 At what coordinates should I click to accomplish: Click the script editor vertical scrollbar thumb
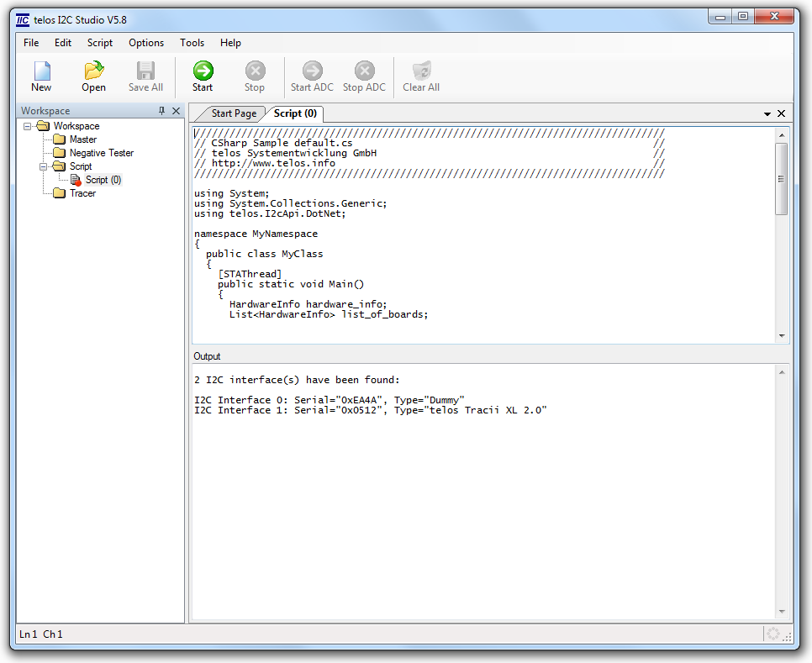(781, 178)
